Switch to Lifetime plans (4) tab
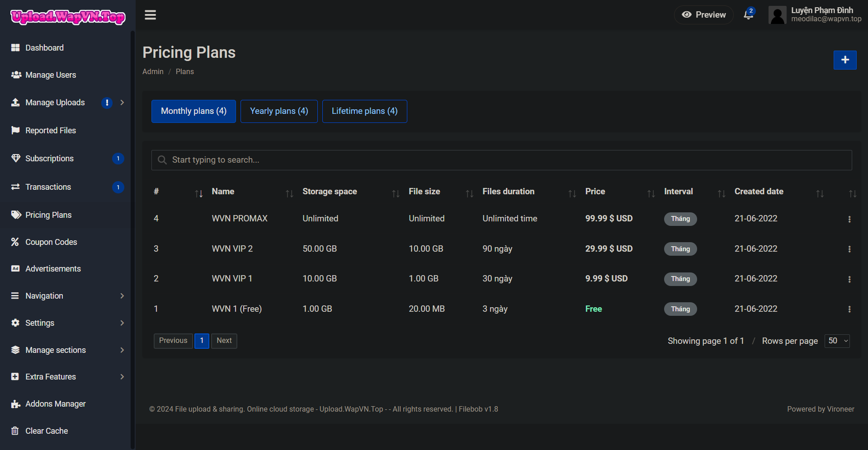The height and width of the screenshot is (450, 868). pos(364,111)
